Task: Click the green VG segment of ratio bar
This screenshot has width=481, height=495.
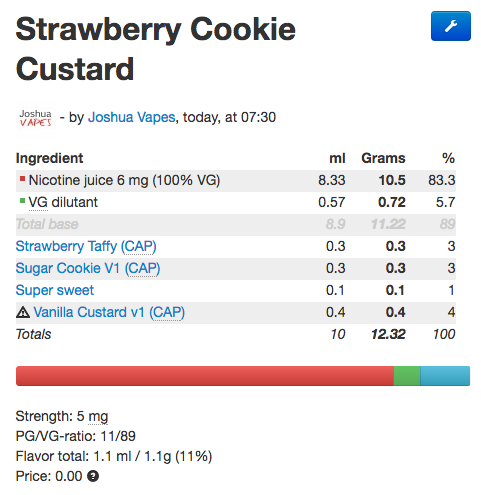Action: (407, 376)
